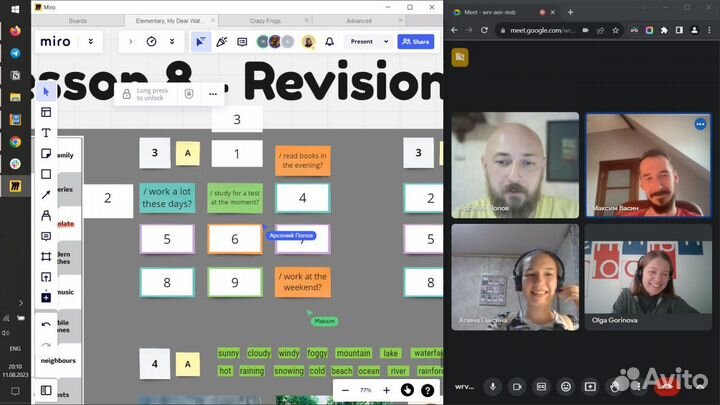720x405 pixels.
Task: Click the orange sticky note numbered 6
Action: tap(234, 239)
